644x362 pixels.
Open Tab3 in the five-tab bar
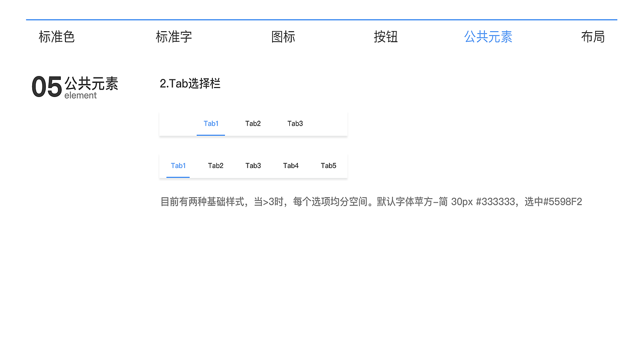pyautogui.click(x=253, y=166)
